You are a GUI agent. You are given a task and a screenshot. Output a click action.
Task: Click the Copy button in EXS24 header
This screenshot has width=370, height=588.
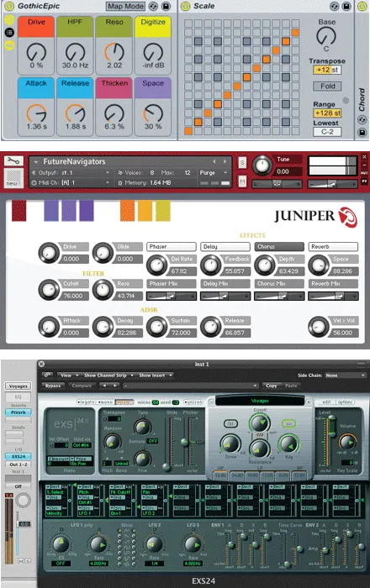coord(271,386)
